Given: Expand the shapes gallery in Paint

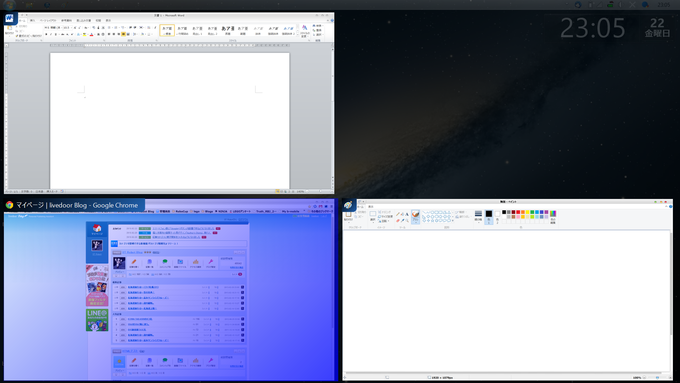Looking at the screenshot, I should point(453,220).
